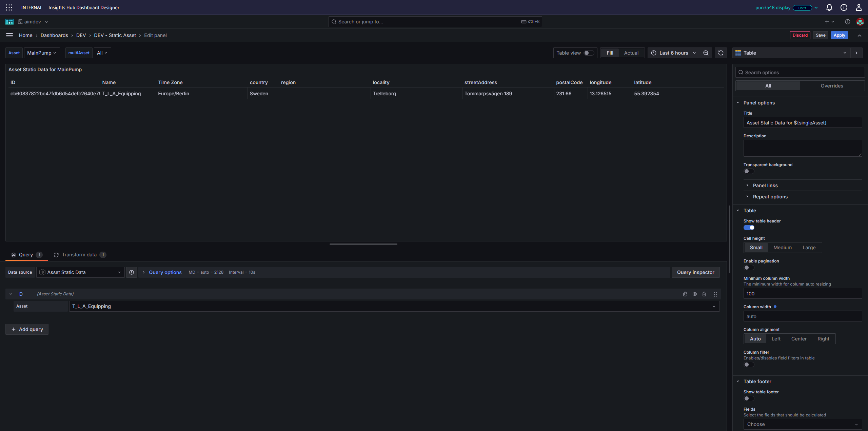Apply the panel changes
Viewport: 868px width, 431px height.
(839, 35)
